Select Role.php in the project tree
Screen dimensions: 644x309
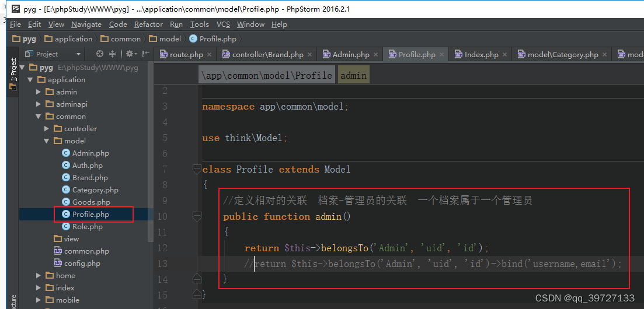point(87,227)
